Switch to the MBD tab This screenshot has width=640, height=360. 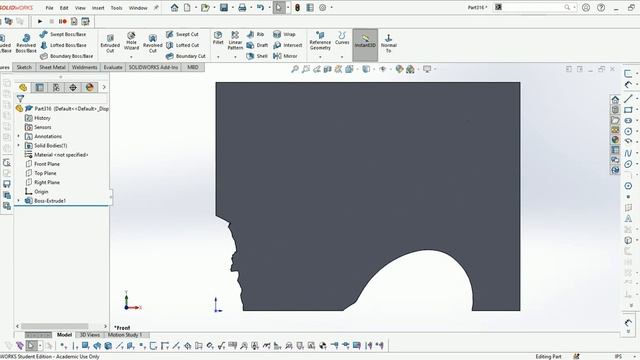click(193, 67)
